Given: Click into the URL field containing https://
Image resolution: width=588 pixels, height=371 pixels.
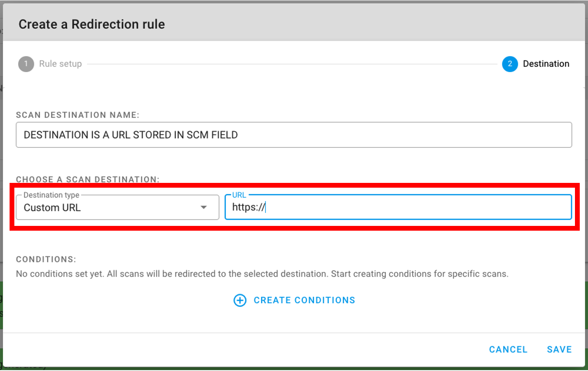Looking at the screenshot, I should tap(398, 208).
